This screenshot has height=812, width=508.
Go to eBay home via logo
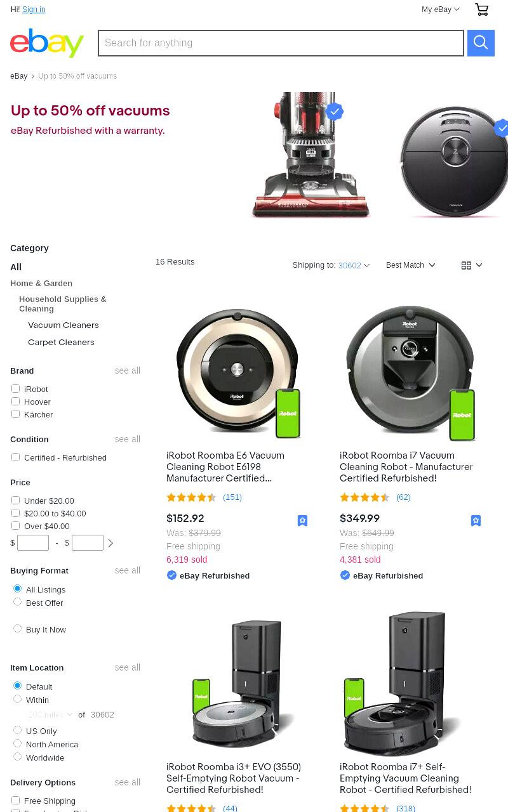coord(47,43)
